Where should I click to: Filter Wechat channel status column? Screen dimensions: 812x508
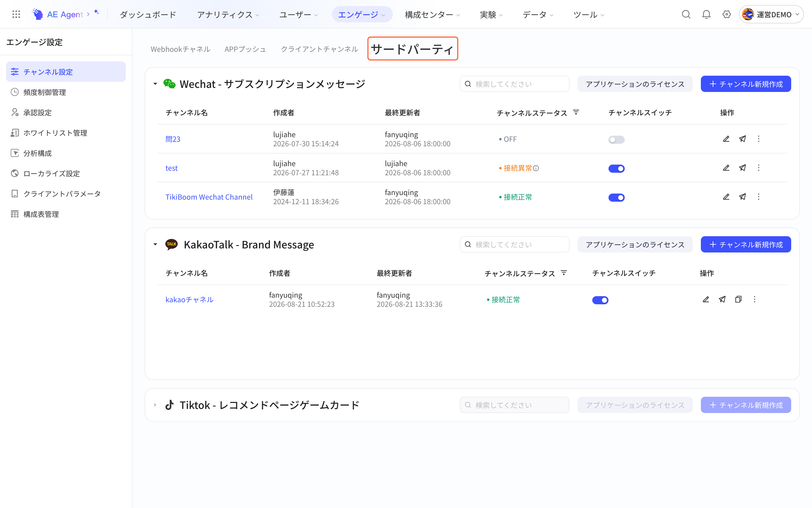(576, 112)
